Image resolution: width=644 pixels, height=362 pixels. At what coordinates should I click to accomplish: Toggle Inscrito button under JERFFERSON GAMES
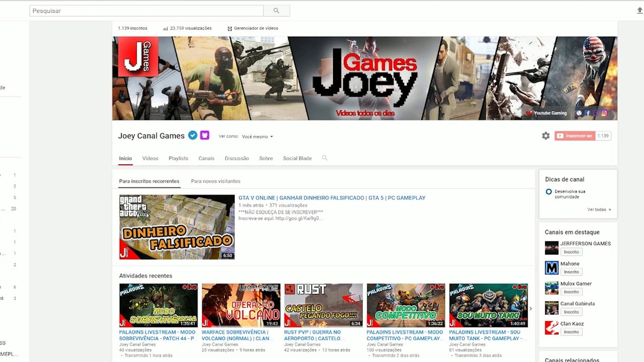(572, 252)
